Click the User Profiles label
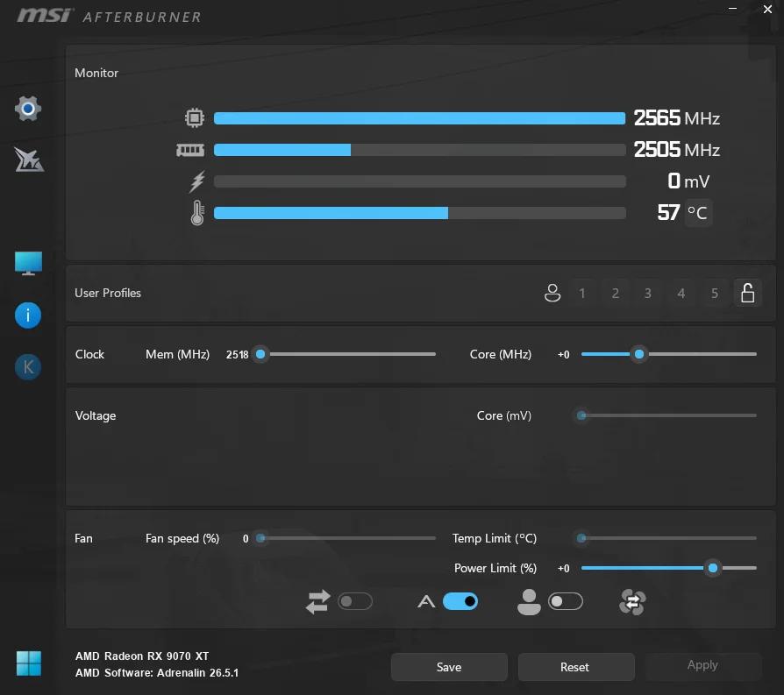 tap(108, 293)
